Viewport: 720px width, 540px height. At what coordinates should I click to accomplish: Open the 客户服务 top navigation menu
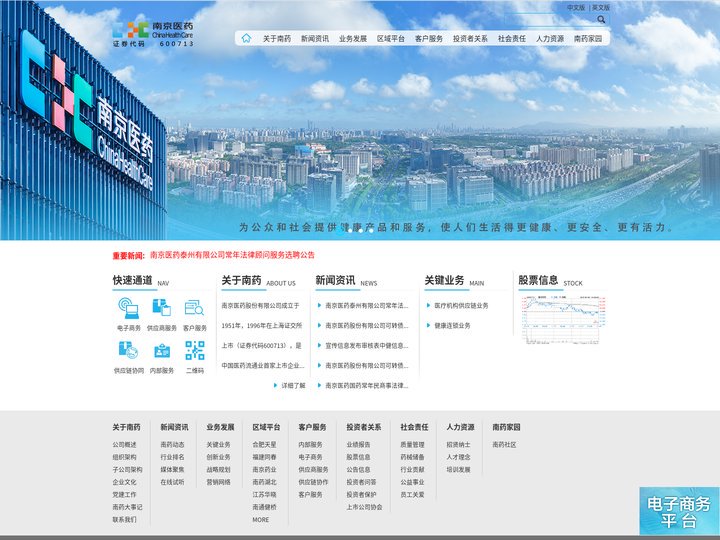(x=428, y=39)
